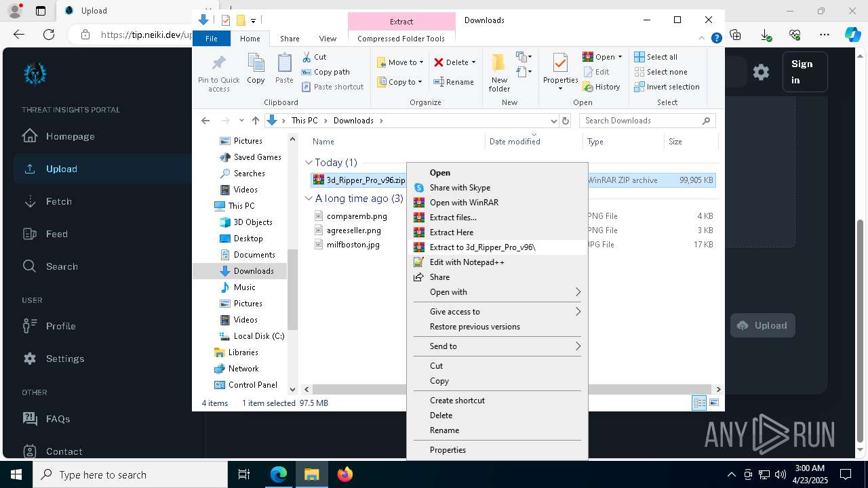Screen dimensions: 868x488
Task: Expand the Delete dropdown arrow
Action: 473,62
